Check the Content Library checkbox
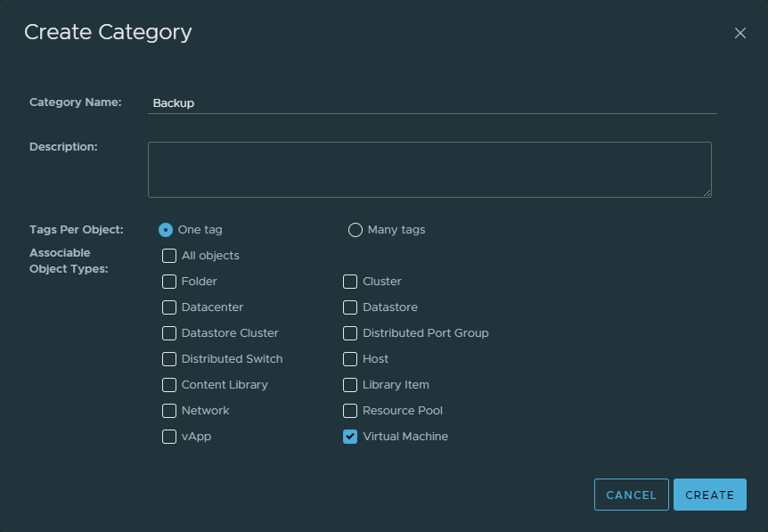The width and height of the screenshot is (768, 532). pos(169,385)
